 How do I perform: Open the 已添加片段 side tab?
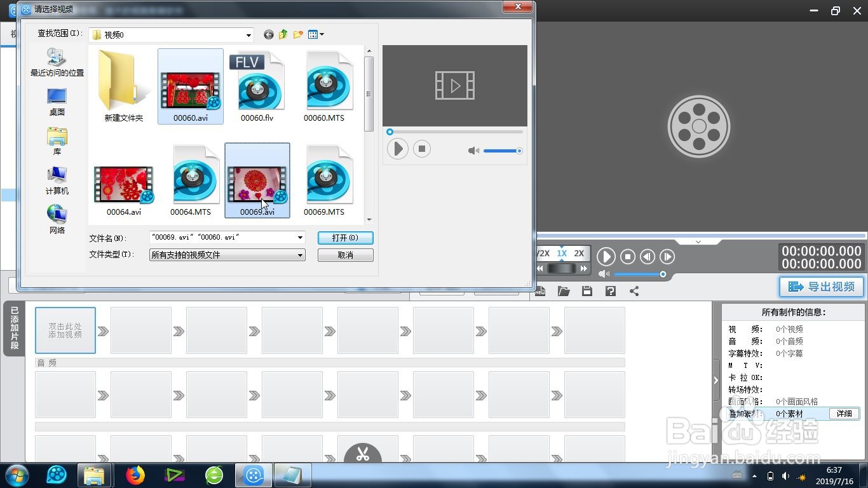click(x=14, y=328)
